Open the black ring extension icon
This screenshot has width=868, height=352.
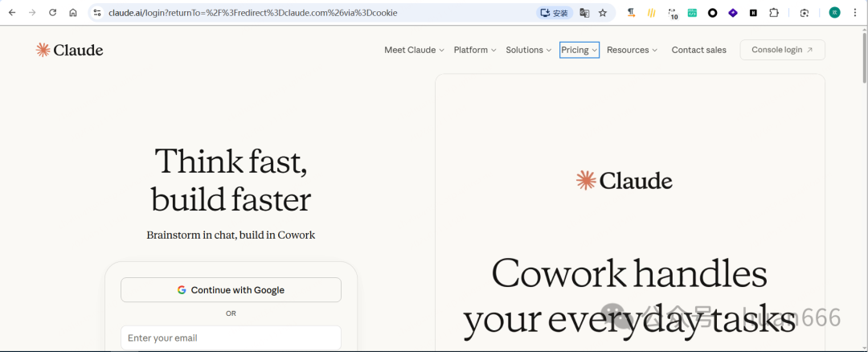click(712, 13)
